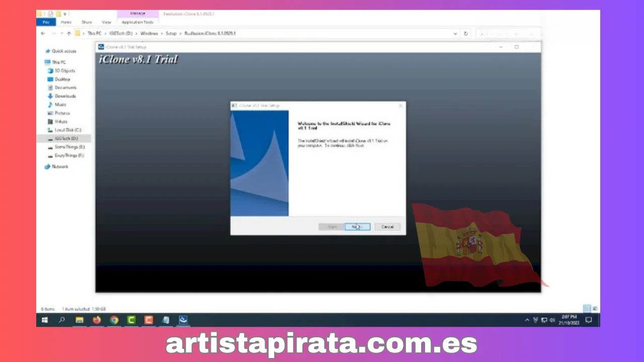Click Cancel in the iClone setup dialog

point(387,227)
